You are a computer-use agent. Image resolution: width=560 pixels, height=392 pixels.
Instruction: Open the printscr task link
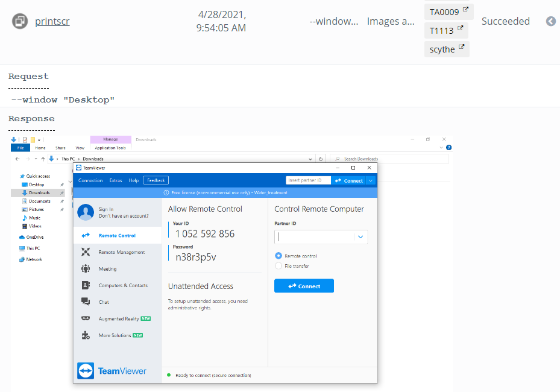(x=52, y=21)
